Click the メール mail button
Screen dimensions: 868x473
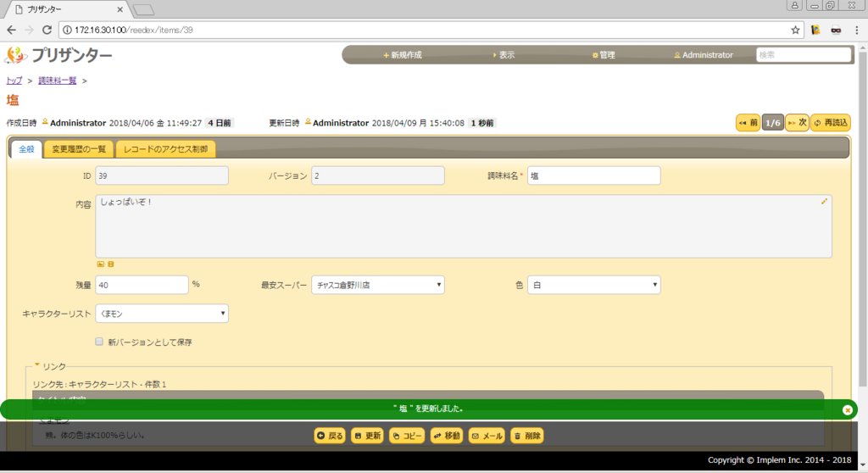click(487, 436)
